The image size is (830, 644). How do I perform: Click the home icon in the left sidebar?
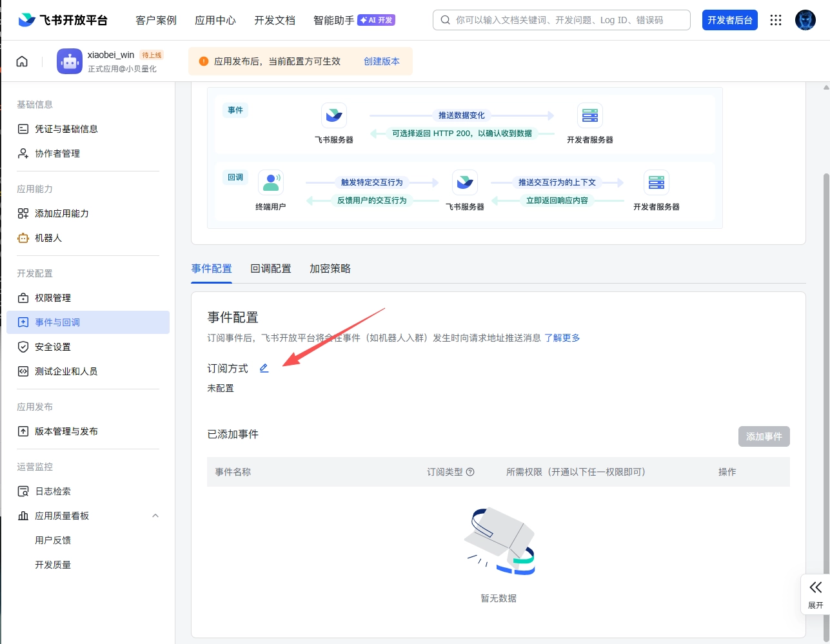22,61
